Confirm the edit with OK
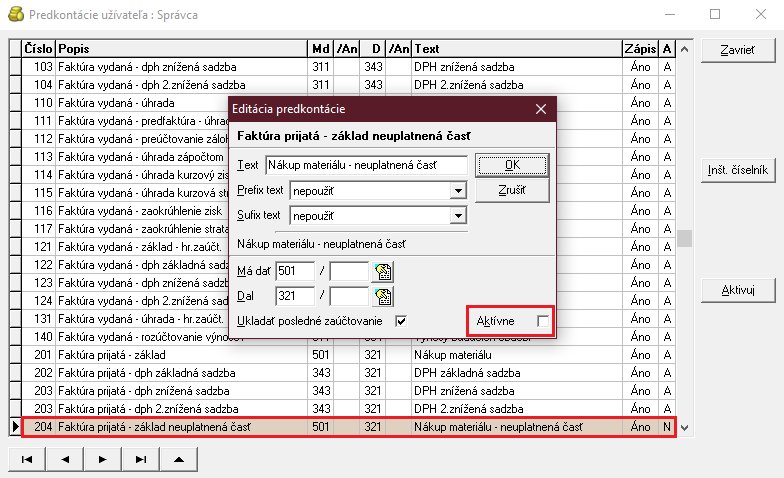Viewport: 784px width, 478px height. tap(511, 165)
